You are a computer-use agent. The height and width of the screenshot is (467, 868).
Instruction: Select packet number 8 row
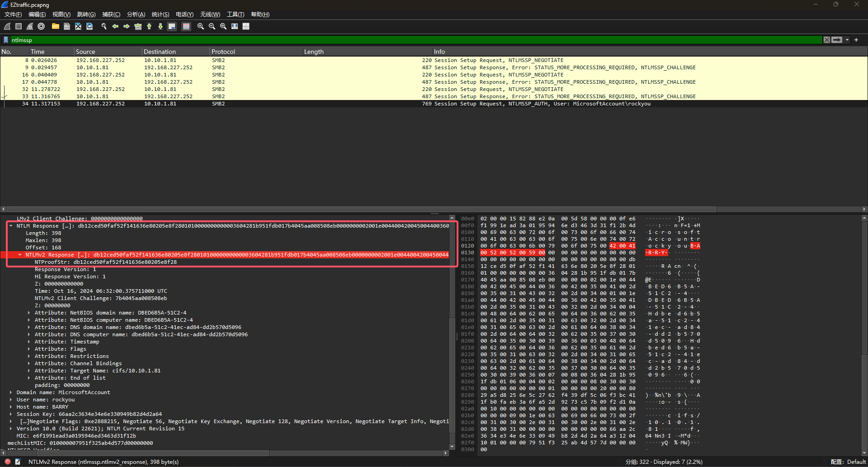tap(434, 60)
